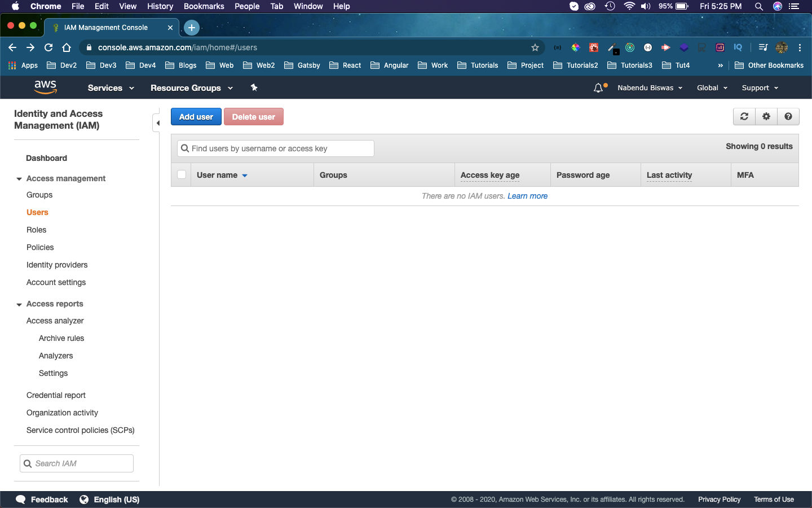Viewport: 812px width, 508px height.
Task: Show more bookmarks with the chevron
Action: coord(720,65)
